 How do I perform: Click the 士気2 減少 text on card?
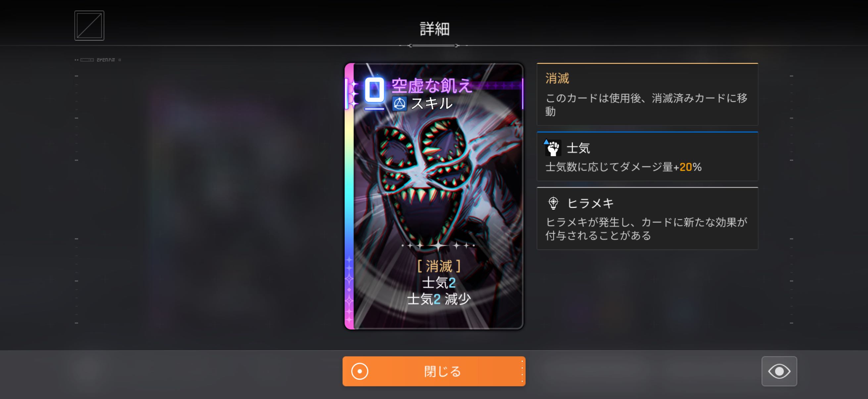tap(439, 299)
